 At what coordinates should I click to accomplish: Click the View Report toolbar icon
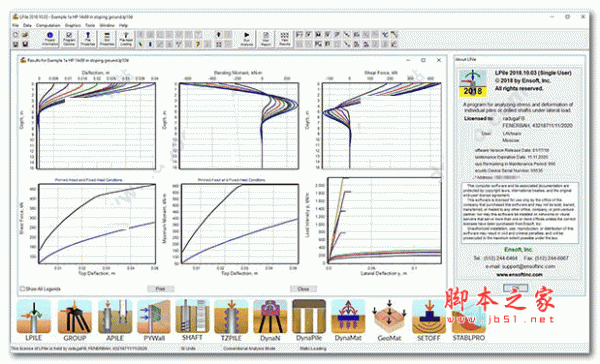[266, 39]
